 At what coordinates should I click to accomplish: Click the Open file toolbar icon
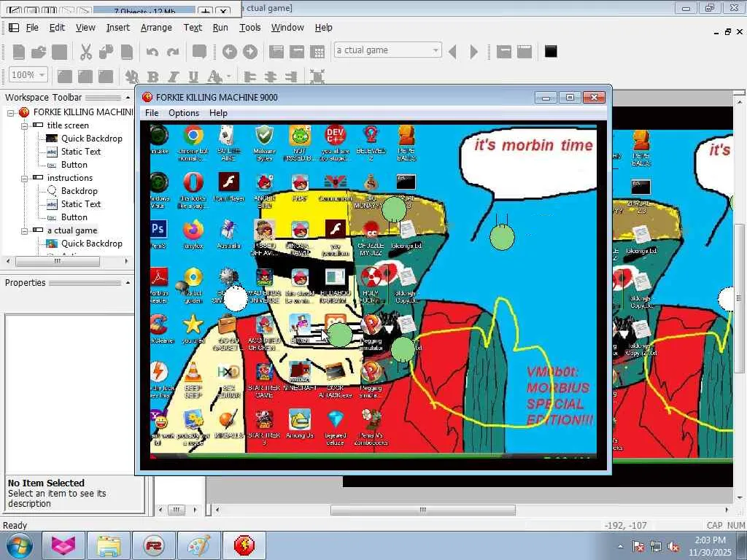[x=39, y=52]
